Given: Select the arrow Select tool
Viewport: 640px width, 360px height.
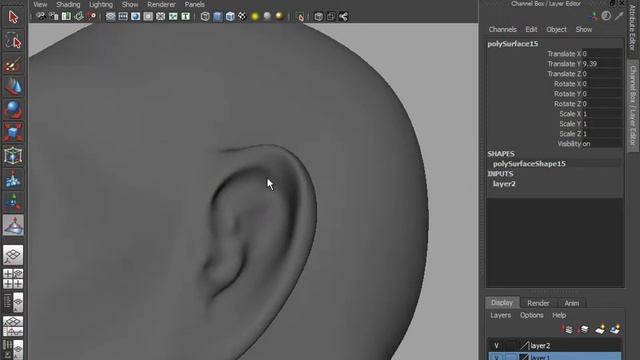Looking at the screenshot, I should [13, 17].
